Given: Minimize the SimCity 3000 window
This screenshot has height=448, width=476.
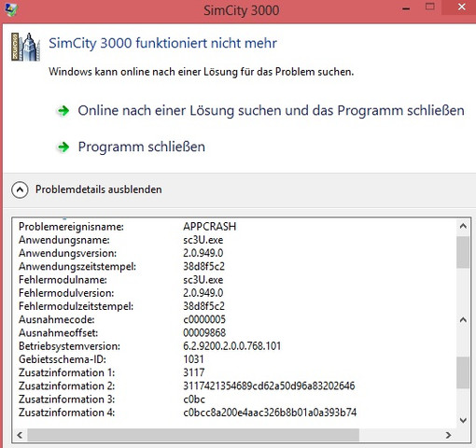Looking at the screenshot, I should [x=406, y=8].
